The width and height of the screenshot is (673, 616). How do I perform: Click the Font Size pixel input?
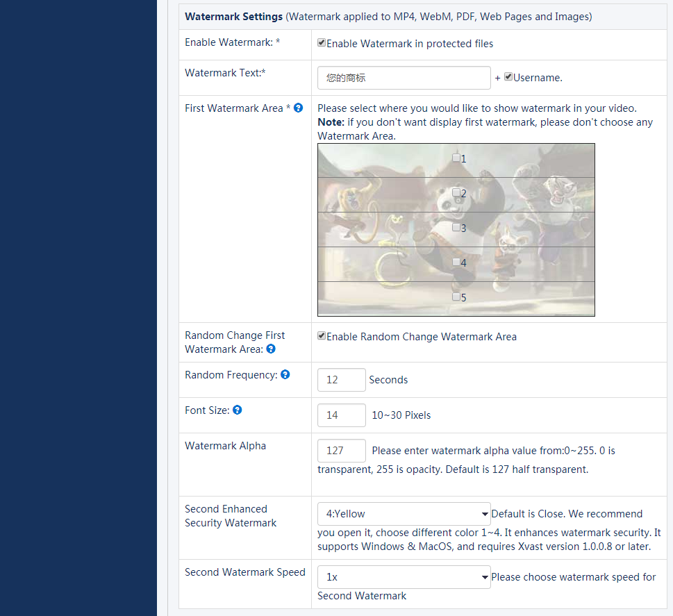tap(341, 415)
